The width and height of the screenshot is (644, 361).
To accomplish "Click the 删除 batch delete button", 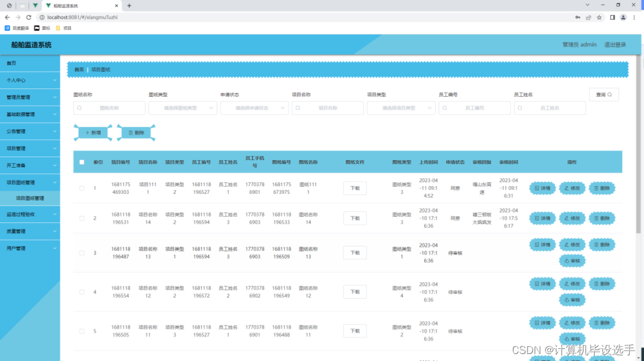I will coord(136,133).
